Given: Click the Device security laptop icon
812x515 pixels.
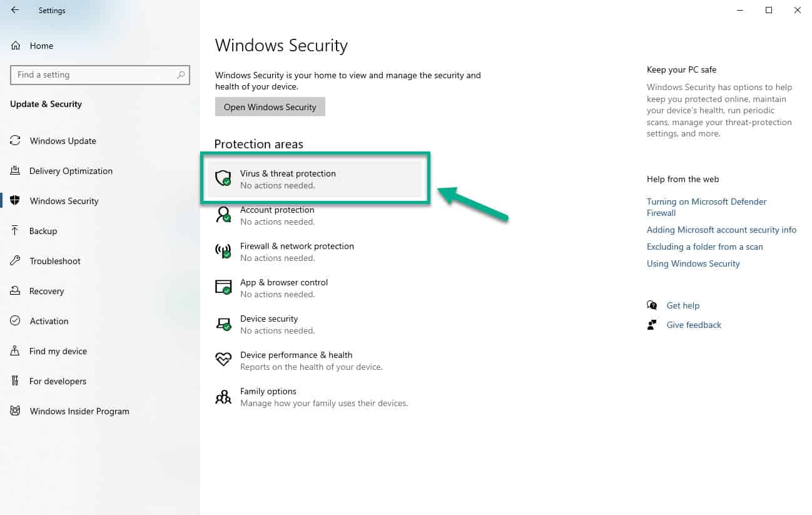Looking at the screenshot, I should coord(223,324).
